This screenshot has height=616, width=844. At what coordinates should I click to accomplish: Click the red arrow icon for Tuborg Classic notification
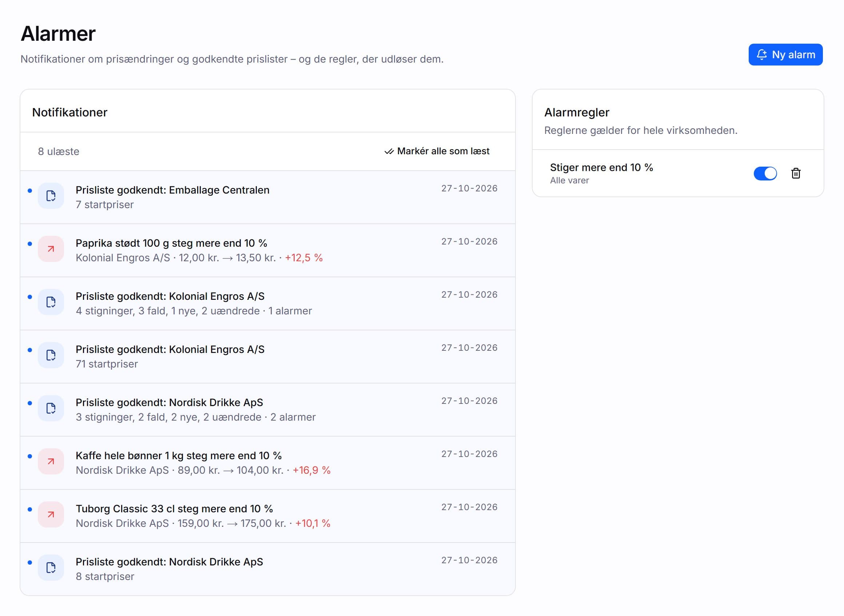click(x=51, y=514)
